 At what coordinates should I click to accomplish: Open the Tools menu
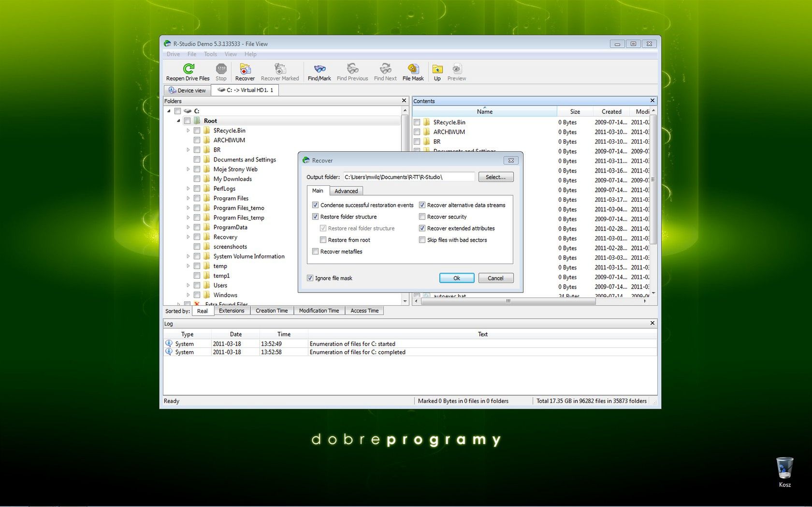point(210,54)
